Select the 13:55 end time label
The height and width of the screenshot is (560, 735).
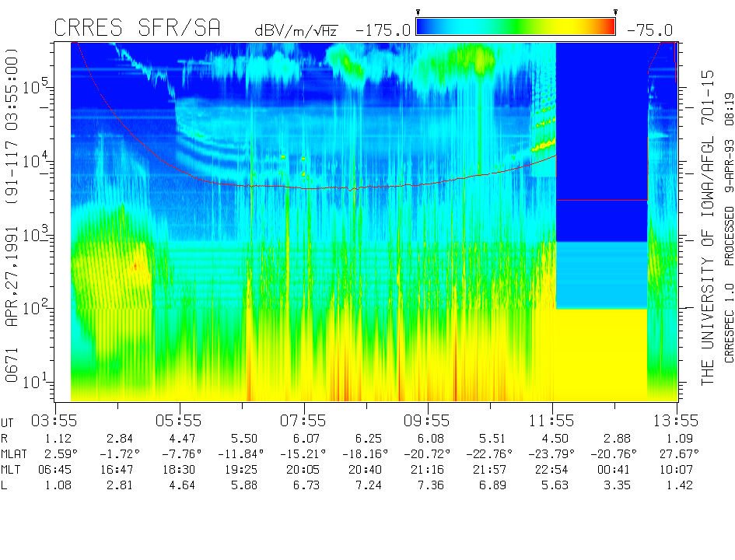pyautogui.click(x=677, y=421)
